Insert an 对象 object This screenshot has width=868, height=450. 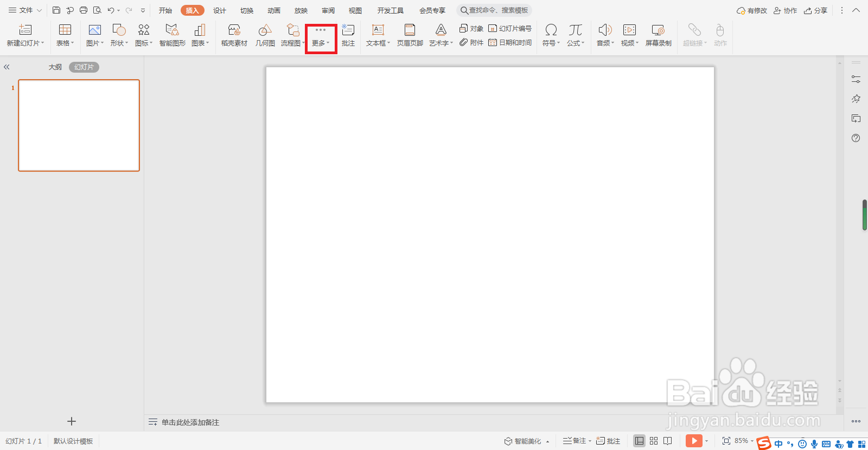click(471, 28)
